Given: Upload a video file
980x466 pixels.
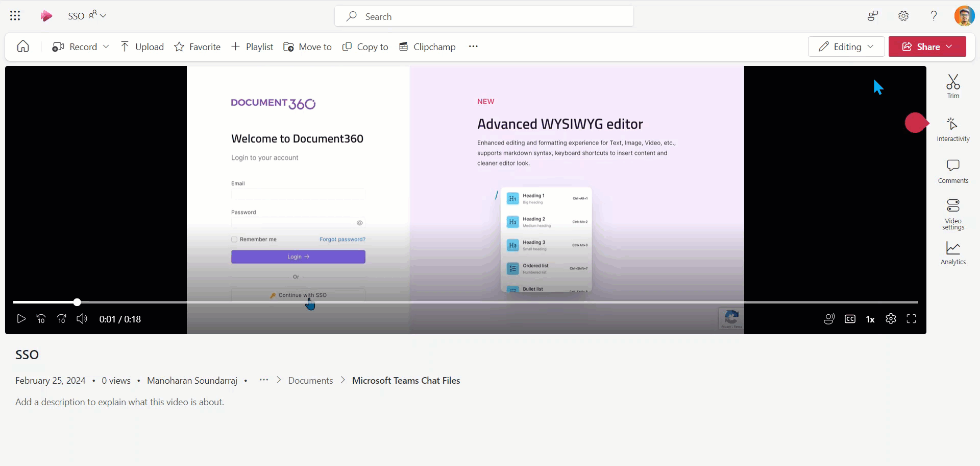Looking at the screenshot, I should (x=142, y=47).
